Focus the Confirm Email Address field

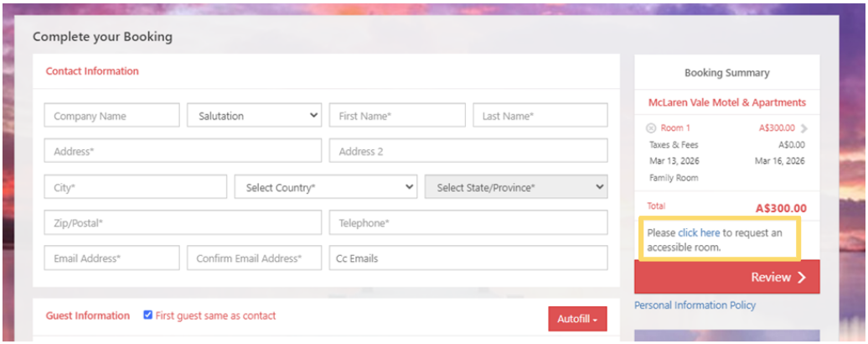tap(254, 258)
